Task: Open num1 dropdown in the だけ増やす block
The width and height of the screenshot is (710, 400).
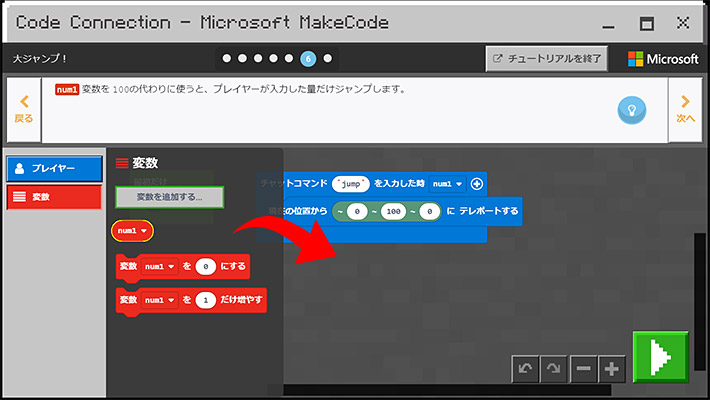Action: click(160, 300)
